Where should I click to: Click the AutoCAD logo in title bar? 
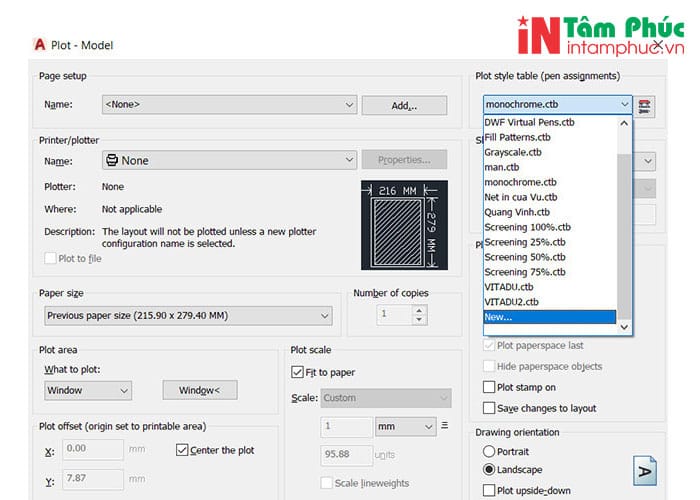click(x=40, y=44)
